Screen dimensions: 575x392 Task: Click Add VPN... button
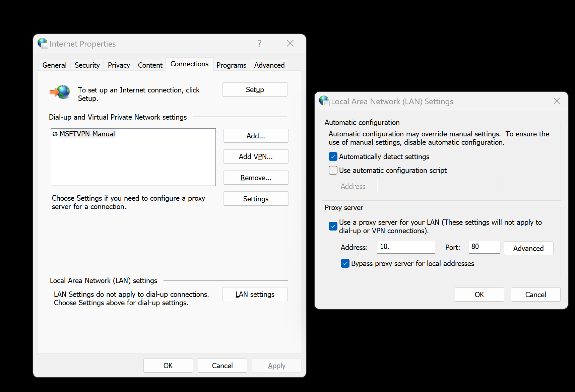coord(256,156)
